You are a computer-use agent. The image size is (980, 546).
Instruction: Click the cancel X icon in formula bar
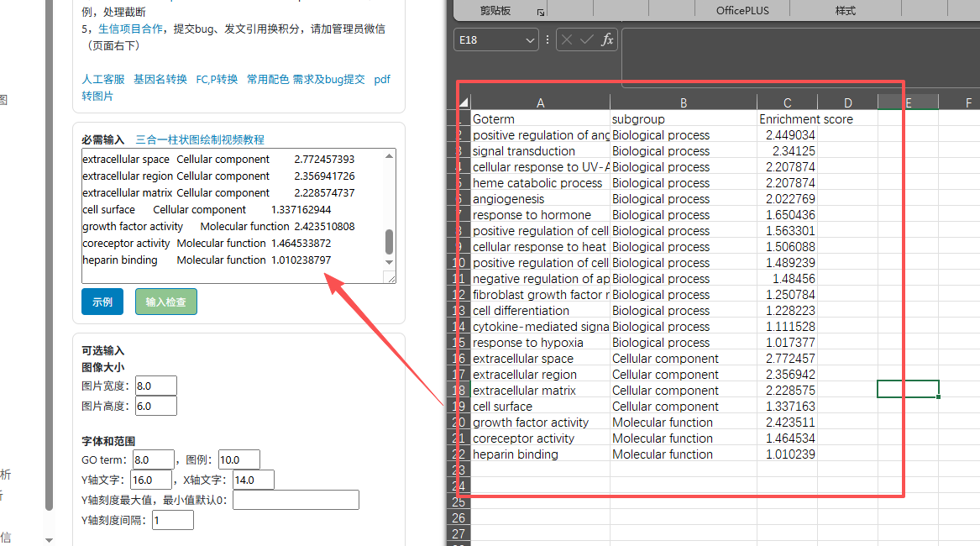pyautogui.click(x=567, y=40)
